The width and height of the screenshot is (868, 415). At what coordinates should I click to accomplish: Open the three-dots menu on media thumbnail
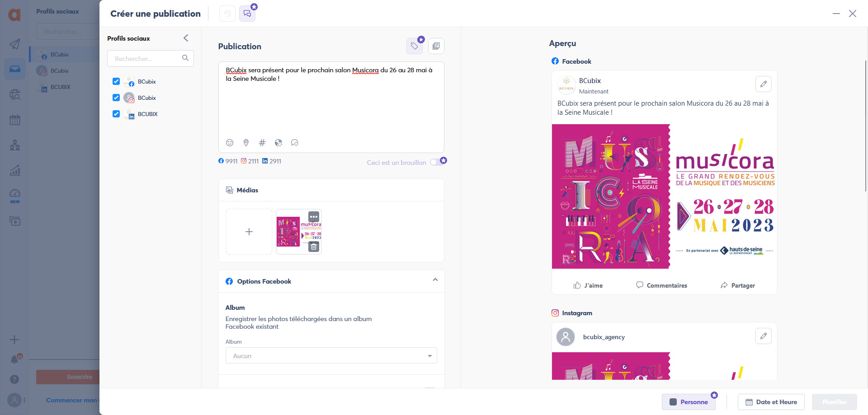[x=314, y=217]
